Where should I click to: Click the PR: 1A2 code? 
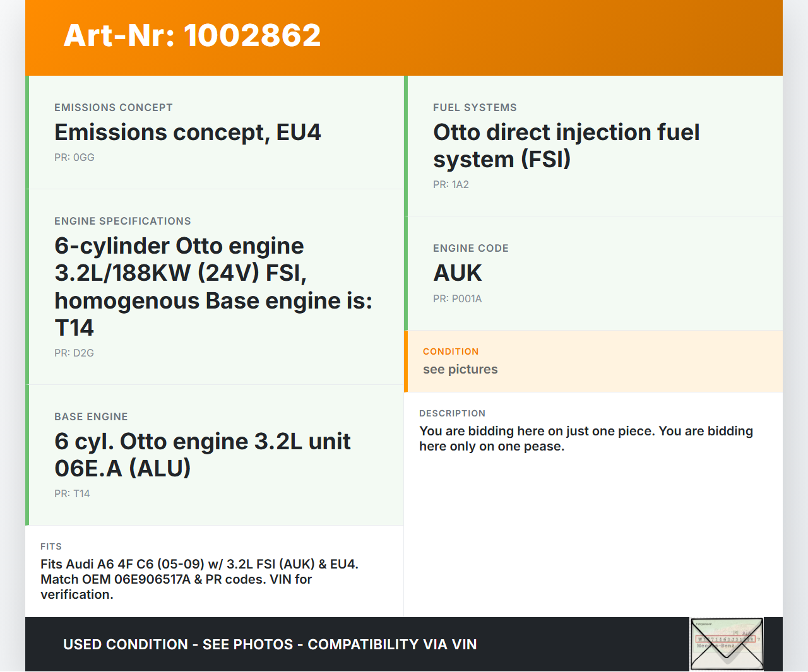[451, 185]
